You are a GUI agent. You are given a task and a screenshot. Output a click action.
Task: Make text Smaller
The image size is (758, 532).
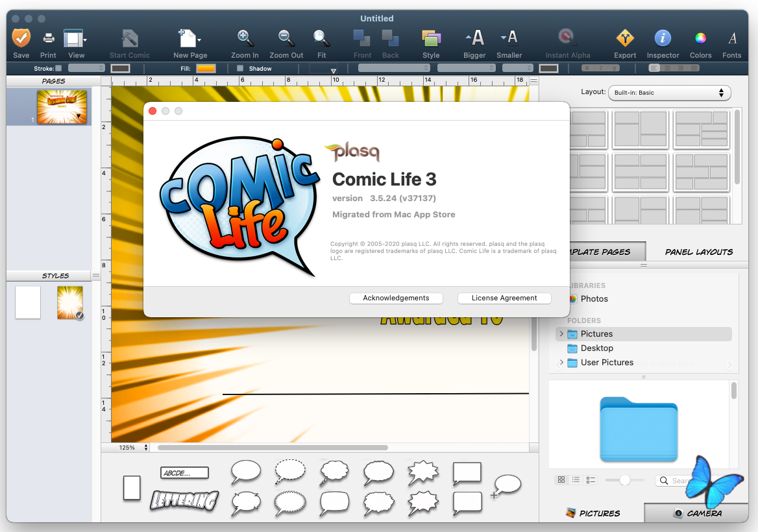pyautogui.click(x=509, y=37)
